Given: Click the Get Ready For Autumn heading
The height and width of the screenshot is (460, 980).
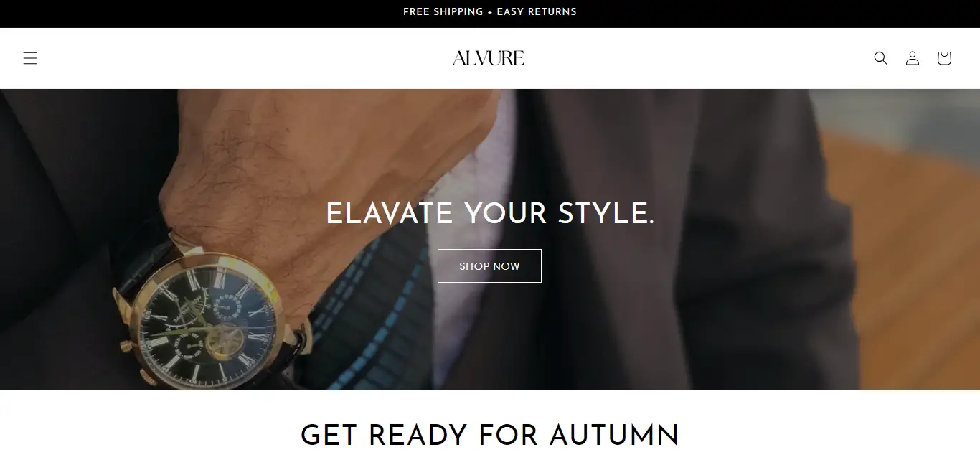Looking at the screenshot, I should pyautogui.click(x=490, y=435).
